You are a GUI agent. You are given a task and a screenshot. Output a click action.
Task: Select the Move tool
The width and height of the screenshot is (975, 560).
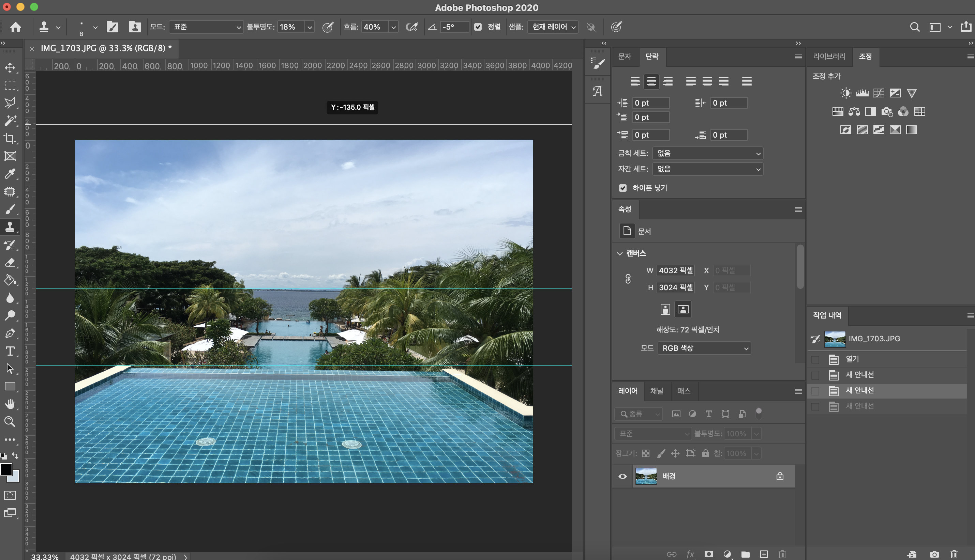click(10, 68)
